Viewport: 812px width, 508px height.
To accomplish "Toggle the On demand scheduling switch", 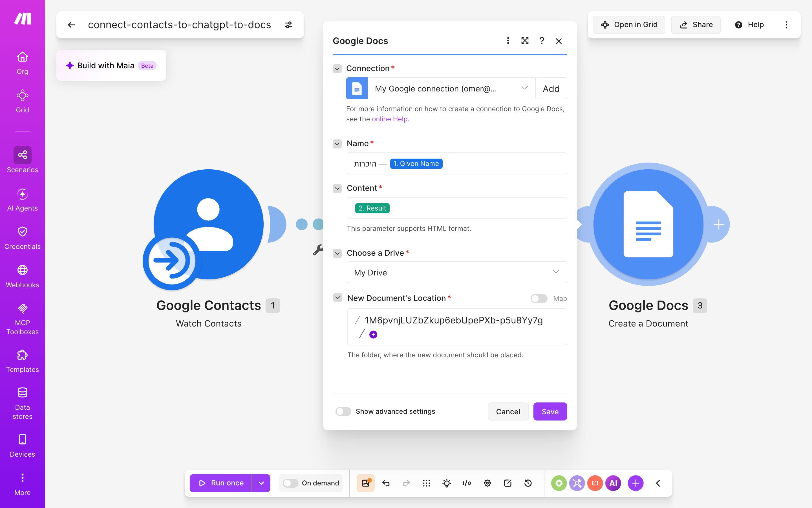I will click(291, 483).
